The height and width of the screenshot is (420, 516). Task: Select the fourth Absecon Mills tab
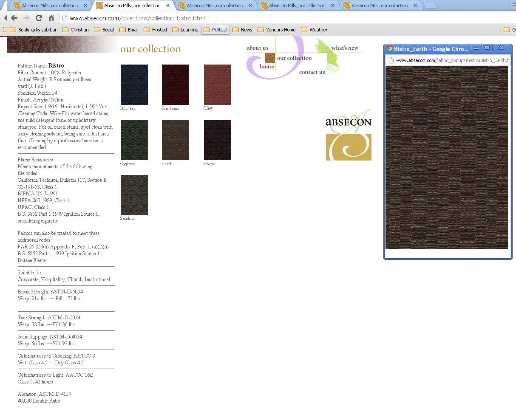point(297,6)
